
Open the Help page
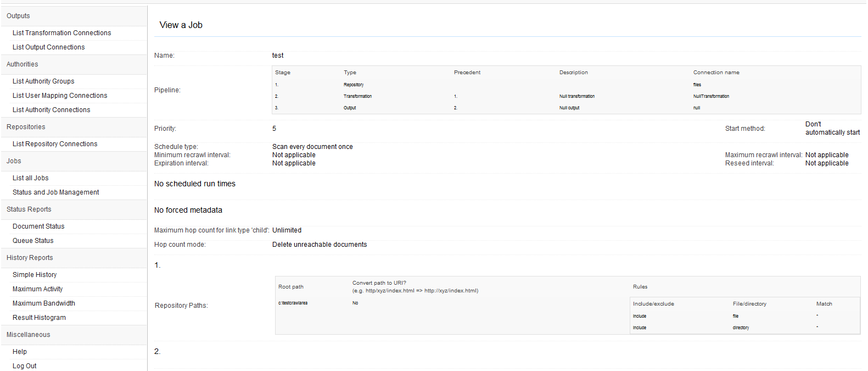pyautogui.click(x=20, y=352)
